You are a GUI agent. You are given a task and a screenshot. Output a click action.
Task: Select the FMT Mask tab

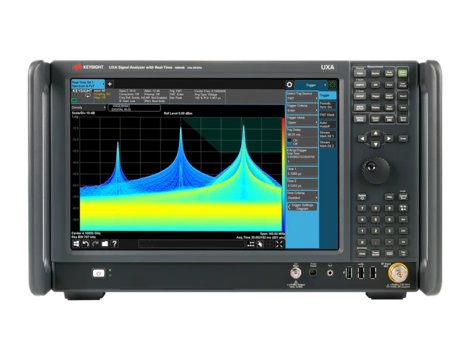click(x=327, y=115)
